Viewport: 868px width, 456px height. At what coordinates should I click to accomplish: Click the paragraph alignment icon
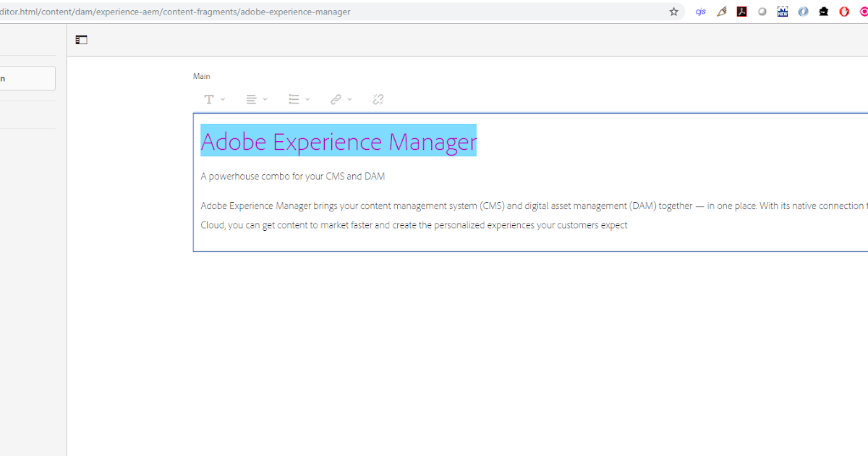[x=251, y=99]
